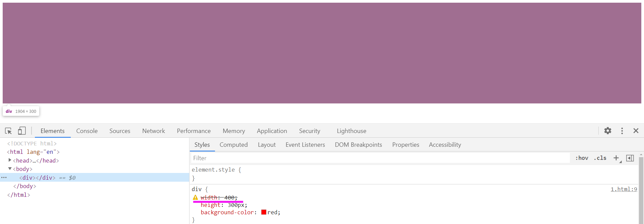The image size is (644, 224).
Task: Click the warning icon beside width
Action: tap(195, 197)
